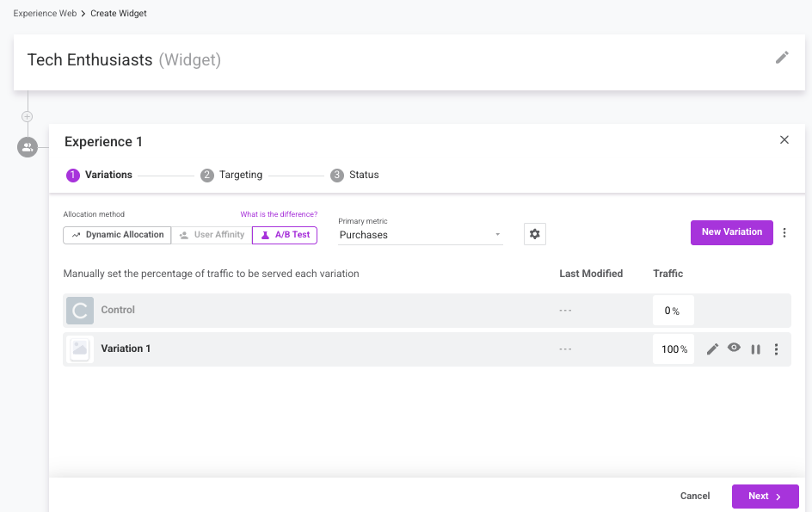
Task: Click the Last Modified column header
Action: [x=591, y=274]
